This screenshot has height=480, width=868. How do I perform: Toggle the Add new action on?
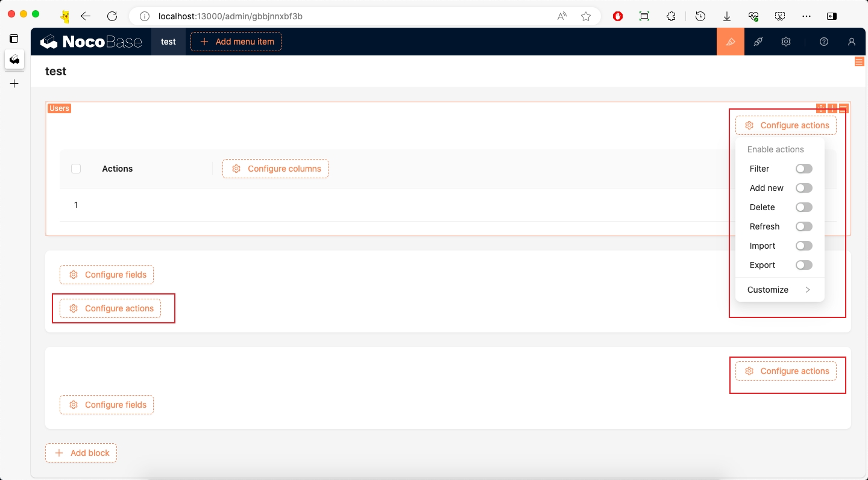(x=804, y=188)
